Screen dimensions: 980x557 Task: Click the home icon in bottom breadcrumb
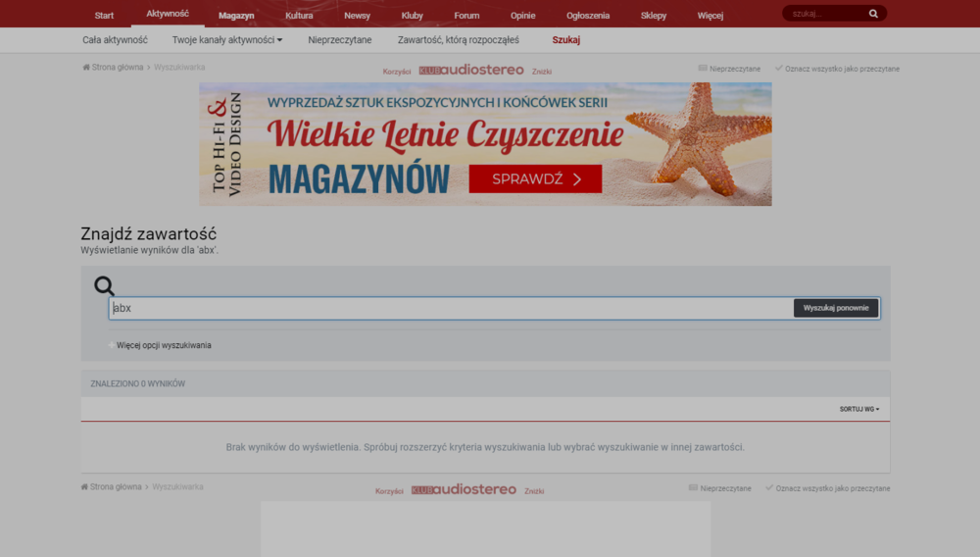point(84,486)
